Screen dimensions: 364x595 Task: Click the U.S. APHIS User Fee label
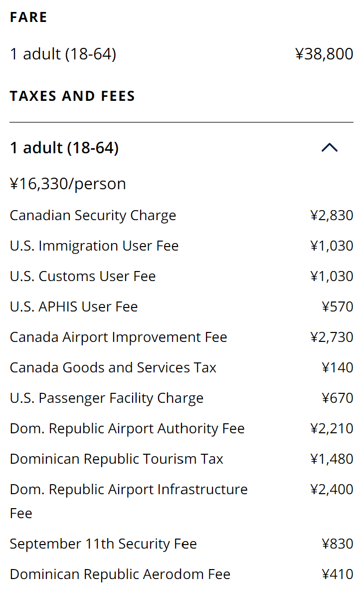click(x=73, y=307)
